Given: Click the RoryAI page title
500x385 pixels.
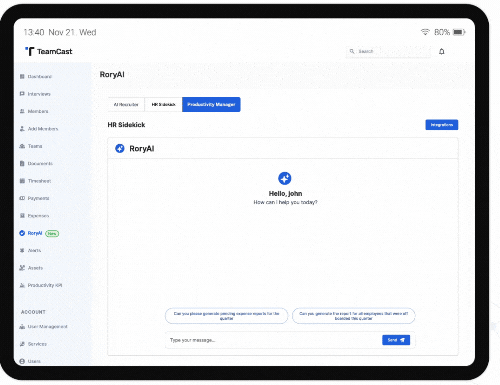Looking at the screenshot, I should click(x=112, y=74).
